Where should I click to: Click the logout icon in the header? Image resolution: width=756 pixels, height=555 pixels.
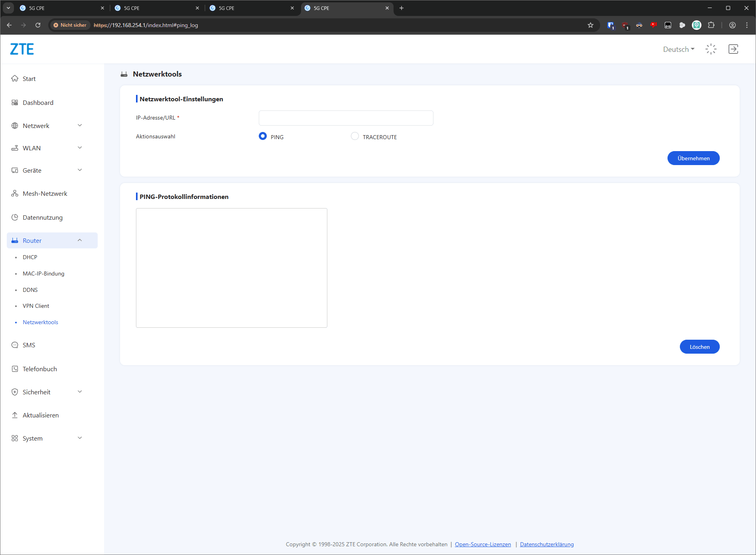pos(733,49)
